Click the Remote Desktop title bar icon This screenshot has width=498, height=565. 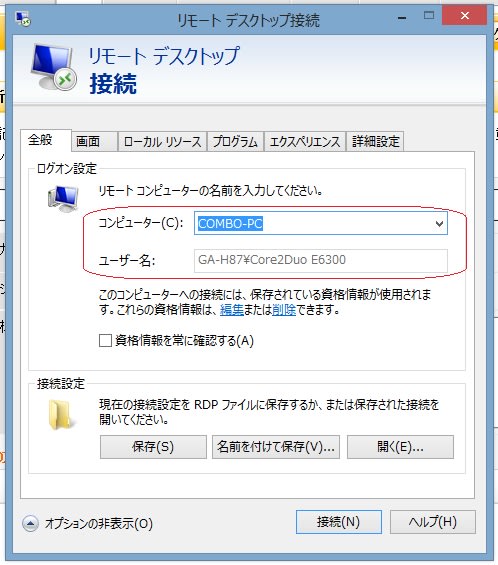(x=23, y=18)
